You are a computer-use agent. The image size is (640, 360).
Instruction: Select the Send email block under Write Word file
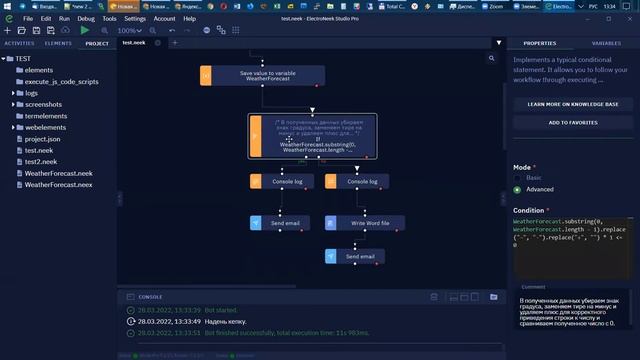(x=355, y=257)
